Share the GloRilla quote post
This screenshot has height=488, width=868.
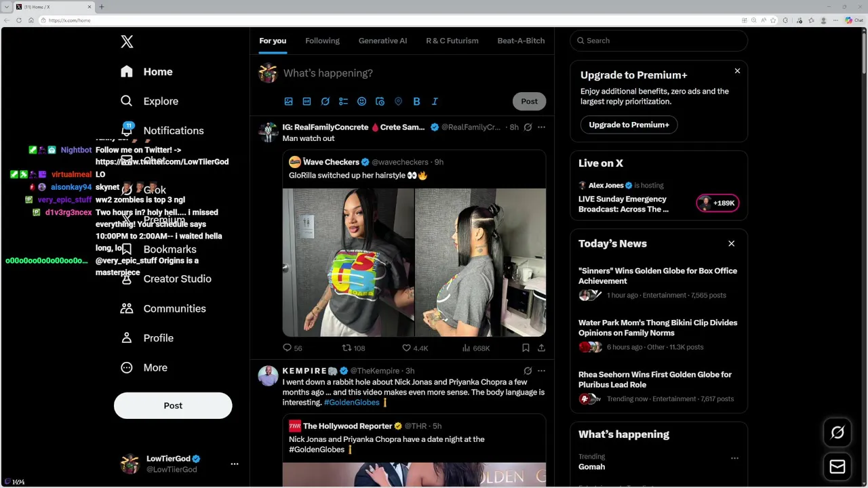(x=541, y=348)
